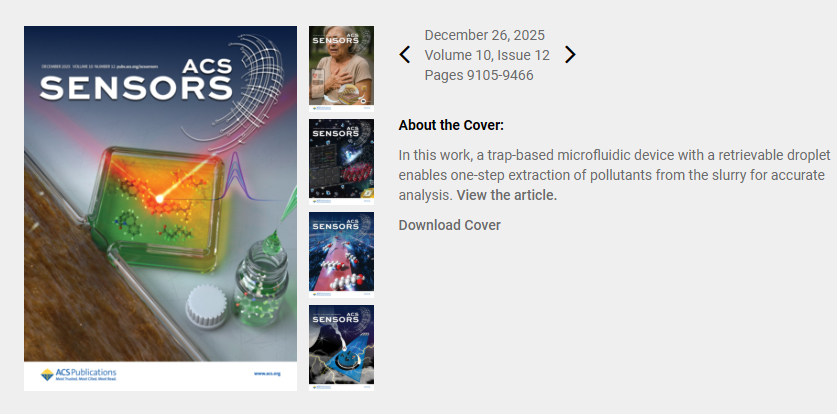Open the large ACS Sensors cover image

pos(160,208)
